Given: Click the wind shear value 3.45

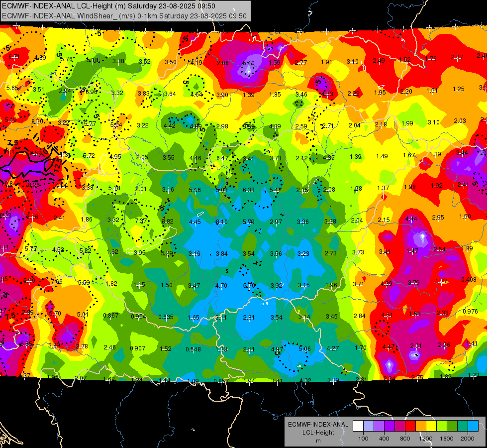Looking at the screenshot, I should [331, 317].
